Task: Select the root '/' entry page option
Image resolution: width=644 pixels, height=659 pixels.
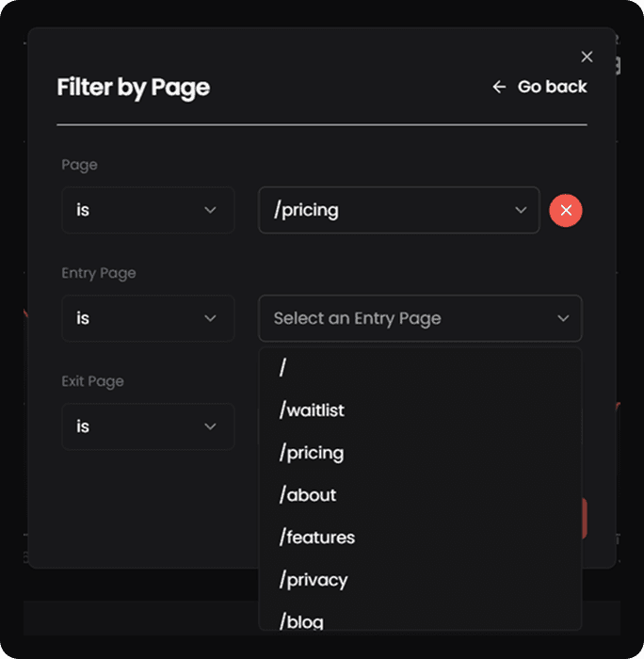Action: coord(282,368)
